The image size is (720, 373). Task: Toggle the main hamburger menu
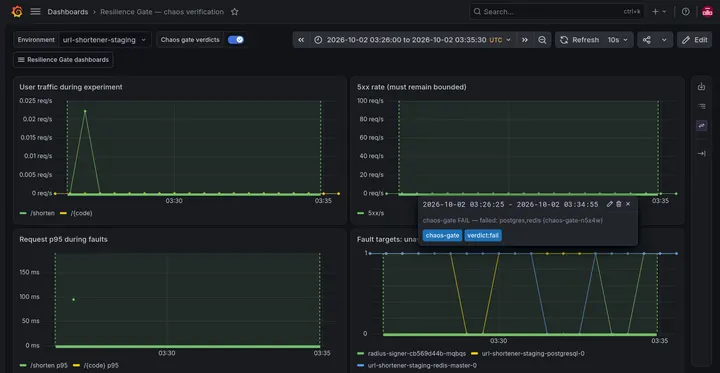35,11
